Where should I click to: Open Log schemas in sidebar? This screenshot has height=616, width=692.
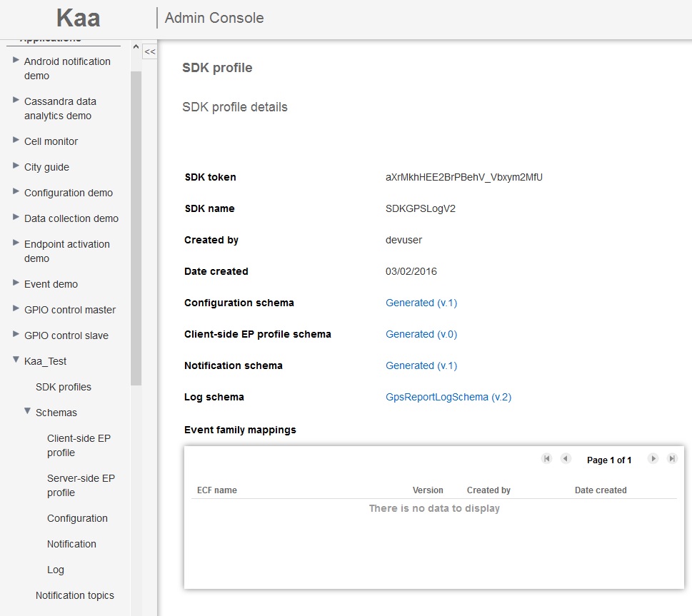pyautogui.click(x=56, y=570)
